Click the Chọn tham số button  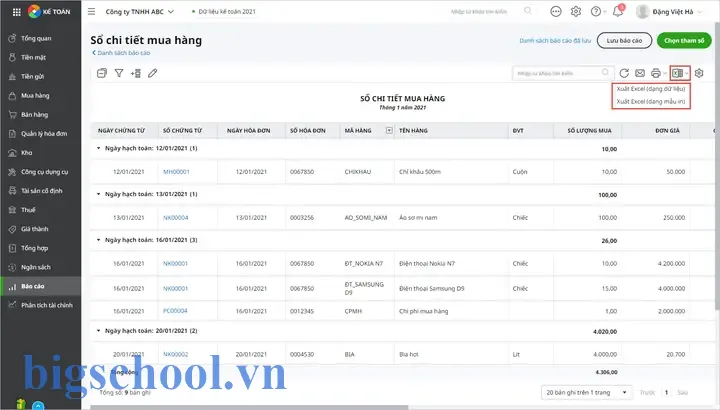[x=684, y=40]
